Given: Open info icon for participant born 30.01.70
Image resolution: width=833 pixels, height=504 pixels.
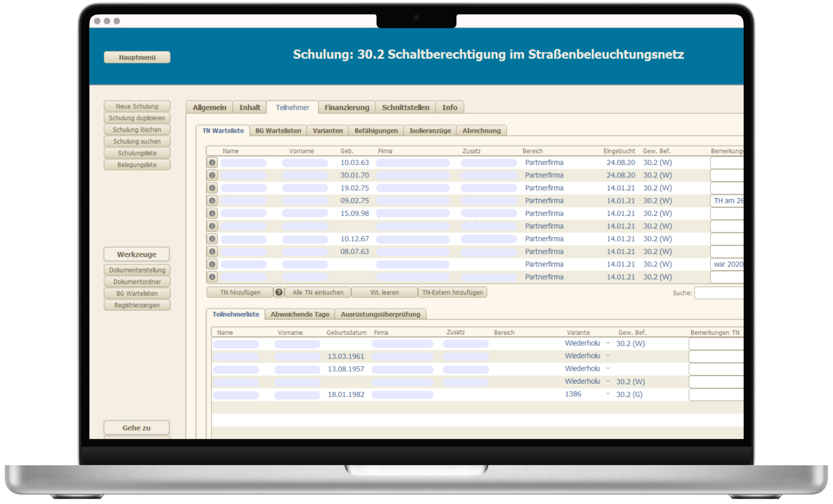Looking at the screenshot, I should [212, 175].
